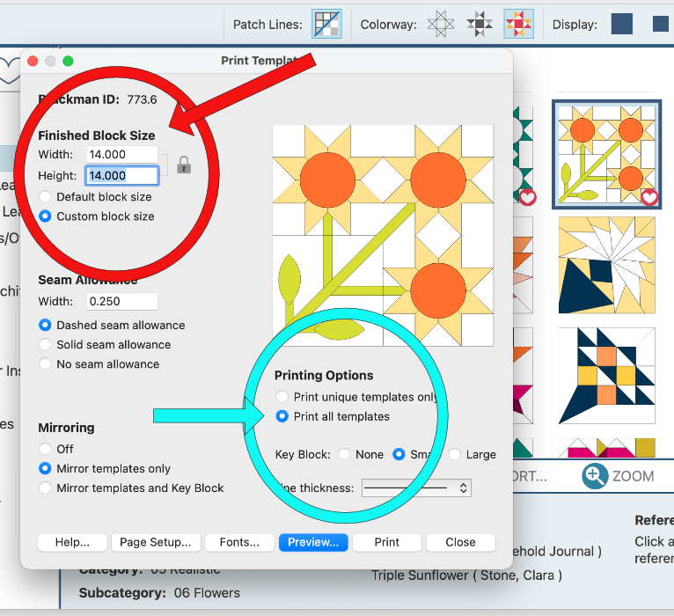Click the Zoom magnifier icon
This screenshot has width=674, height=616.
595,476
